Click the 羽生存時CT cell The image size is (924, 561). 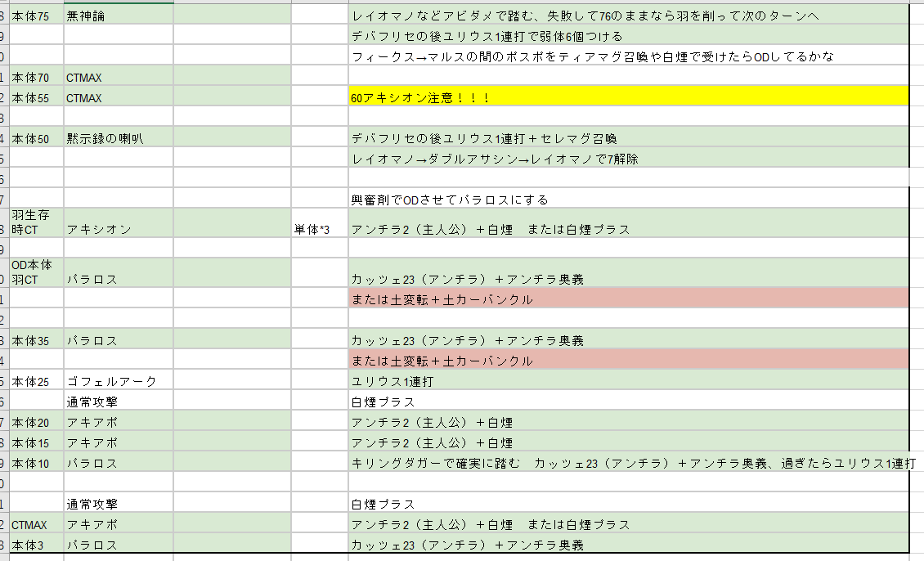(37, 222)
